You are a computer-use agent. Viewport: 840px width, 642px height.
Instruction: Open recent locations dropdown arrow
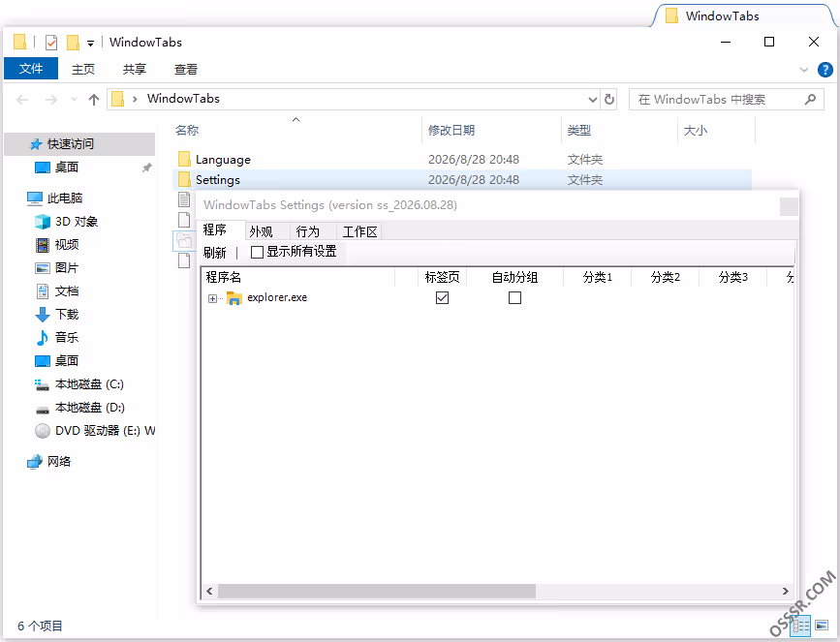coord(74,100)
